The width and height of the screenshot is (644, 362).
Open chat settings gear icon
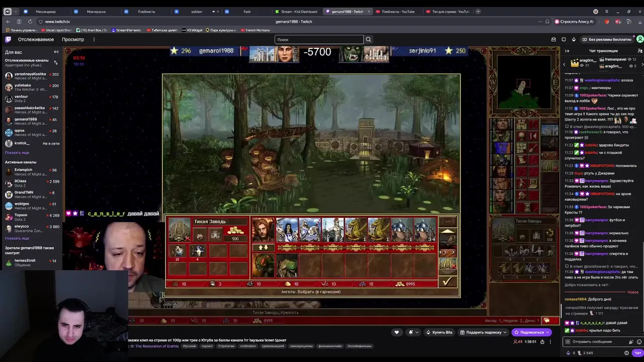click(x=626, y=353)
